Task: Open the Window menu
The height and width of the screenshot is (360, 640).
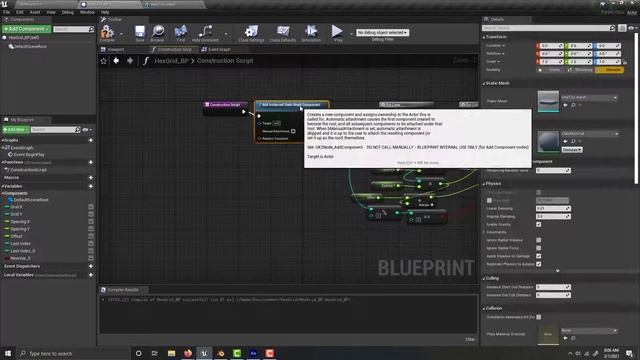Action: coord(87,12)
